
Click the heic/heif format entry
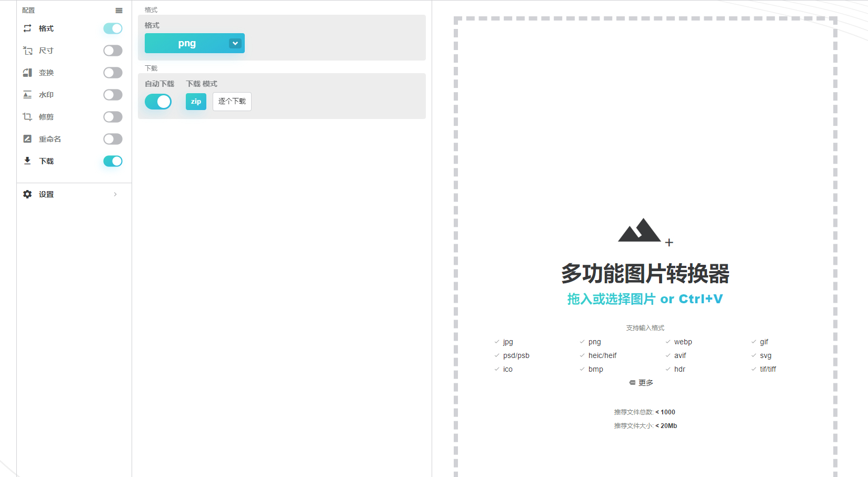click(603, 355)
